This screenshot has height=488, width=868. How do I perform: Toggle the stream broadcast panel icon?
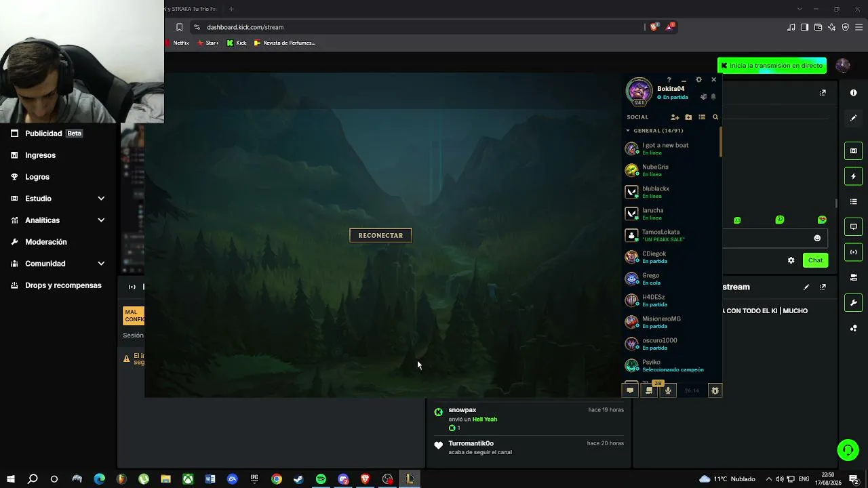point(854,252)
